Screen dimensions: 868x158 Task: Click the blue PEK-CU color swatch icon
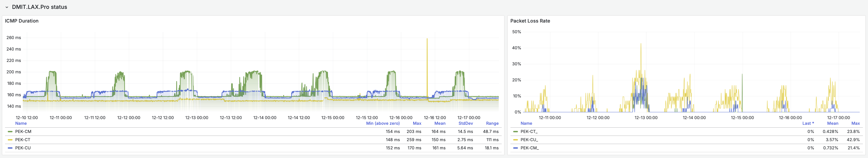[10, 148]
